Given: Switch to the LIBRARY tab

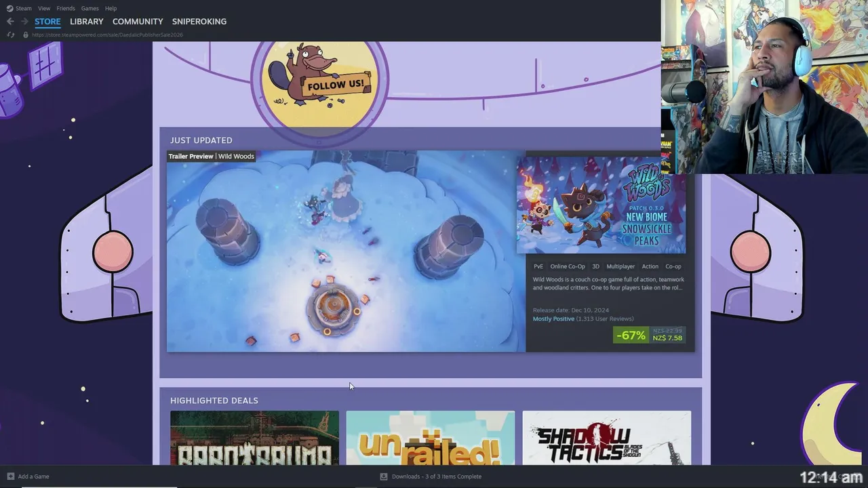Looking at the screenshot, I should click(87, 22).
